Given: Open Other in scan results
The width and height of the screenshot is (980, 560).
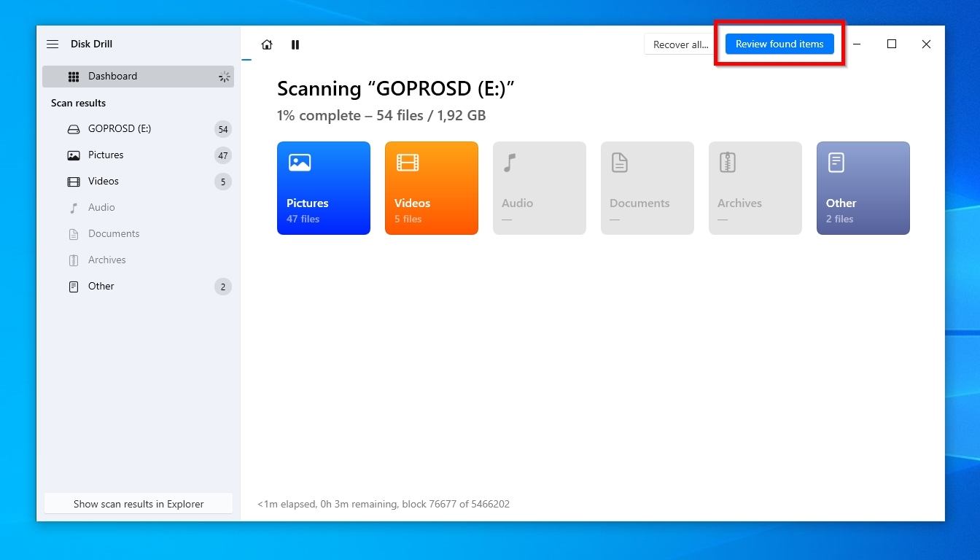Looking at the screenshot, I should click(x=138, y=287).
